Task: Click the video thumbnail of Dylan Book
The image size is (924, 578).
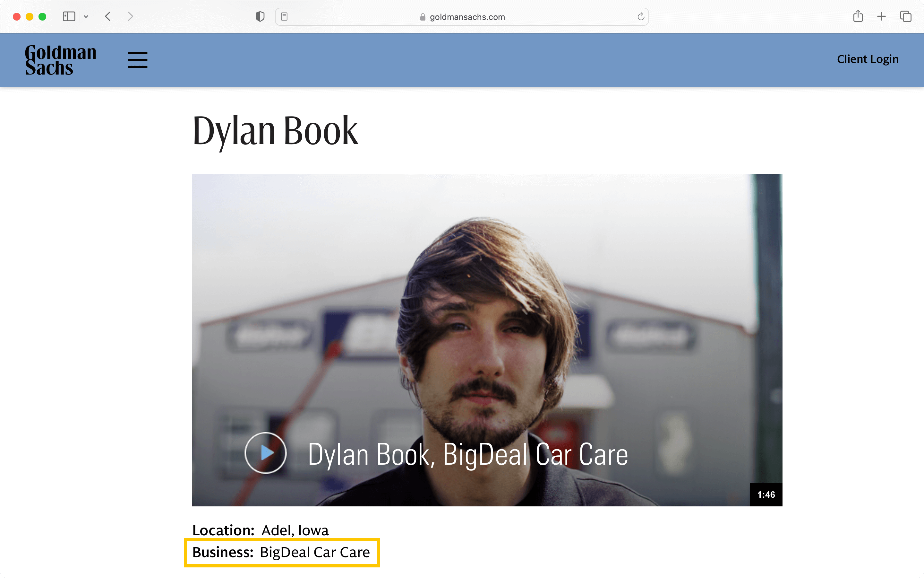Action: pos(487,340)
